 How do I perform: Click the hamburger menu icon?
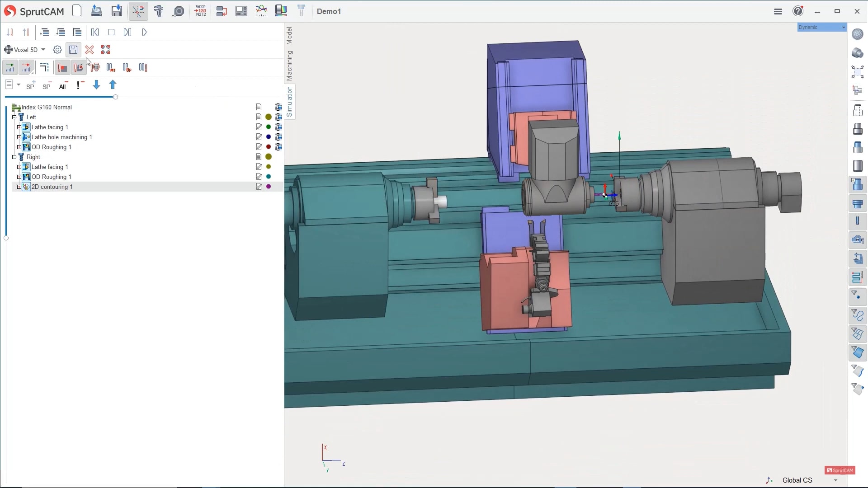tap(778, 11)
